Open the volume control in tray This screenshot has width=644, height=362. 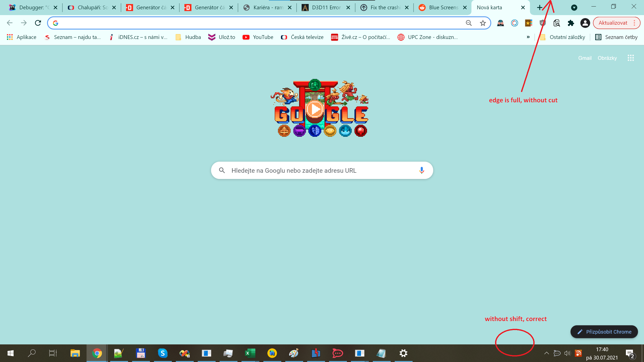tap(568, 353)
